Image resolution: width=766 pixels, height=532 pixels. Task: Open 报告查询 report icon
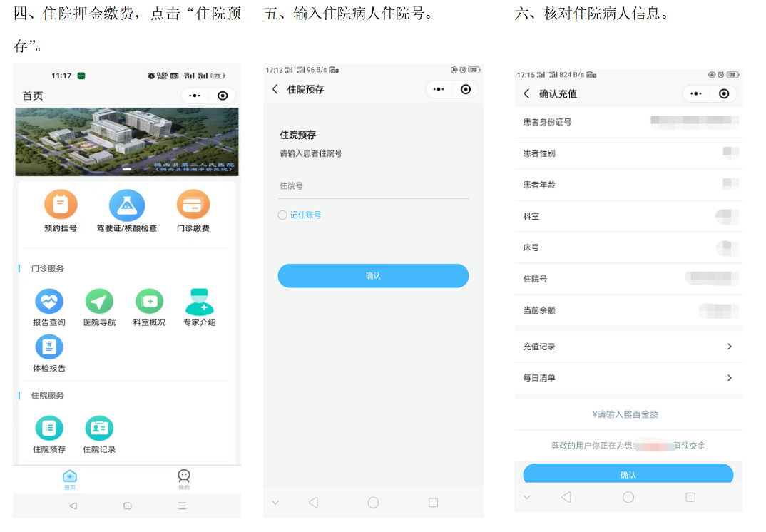[x=49, y=302]
